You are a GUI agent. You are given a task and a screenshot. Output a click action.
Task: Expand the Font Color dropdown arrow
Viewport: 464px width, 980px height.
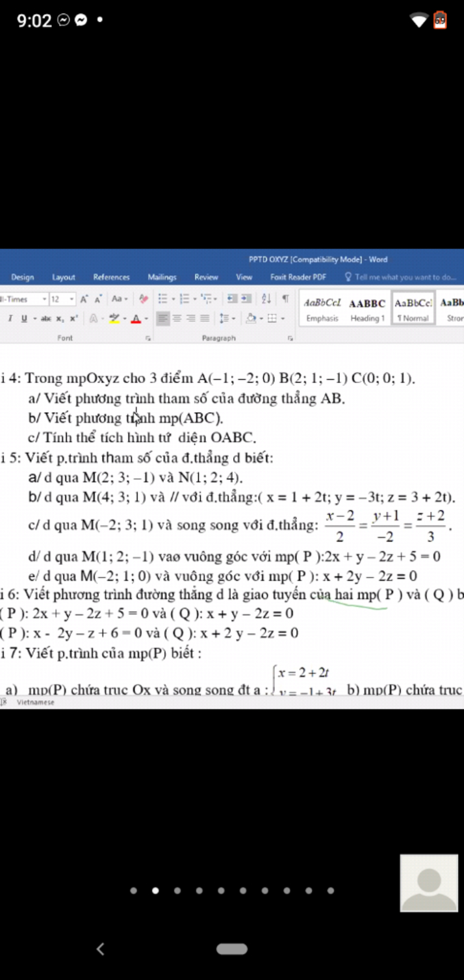point(146,319)
